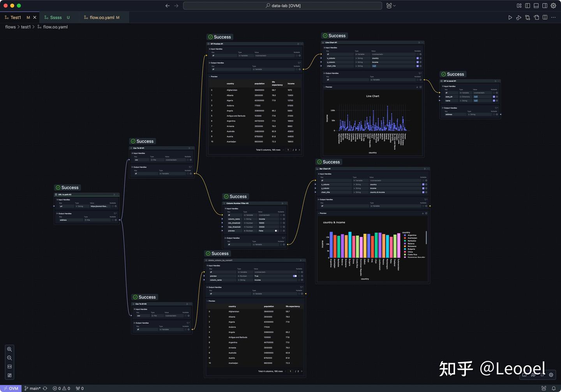
Task: Open test1 in the breadcrumb path
Action: click(x=26, y=27)
